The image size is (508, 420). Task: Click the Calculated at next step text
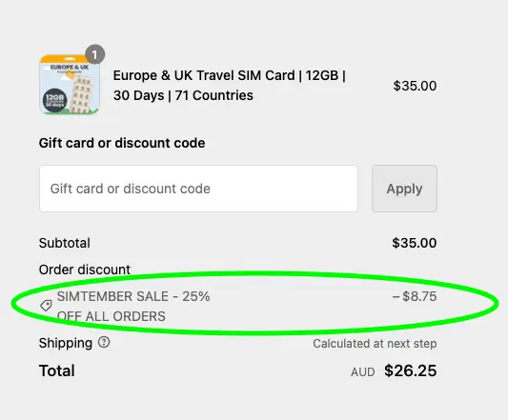[x=375, y=344]
